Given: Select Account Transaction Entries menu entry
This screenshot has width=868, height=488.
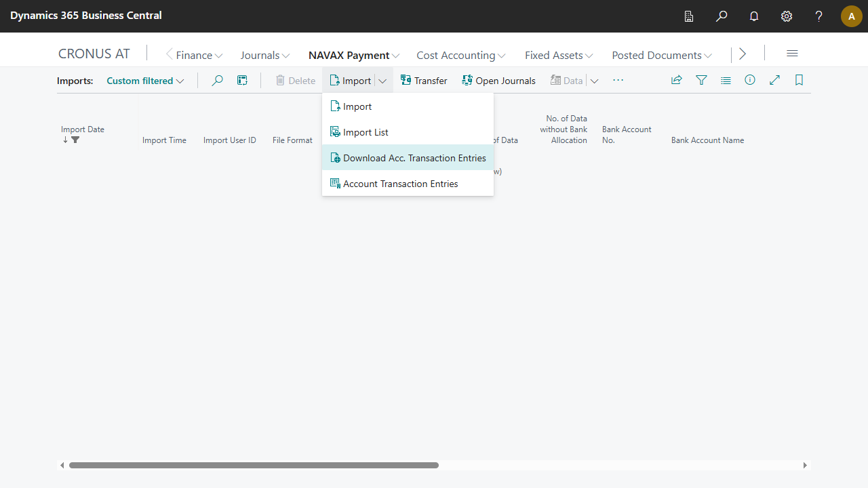Looking at the screenshot, I should coord(408,184).
